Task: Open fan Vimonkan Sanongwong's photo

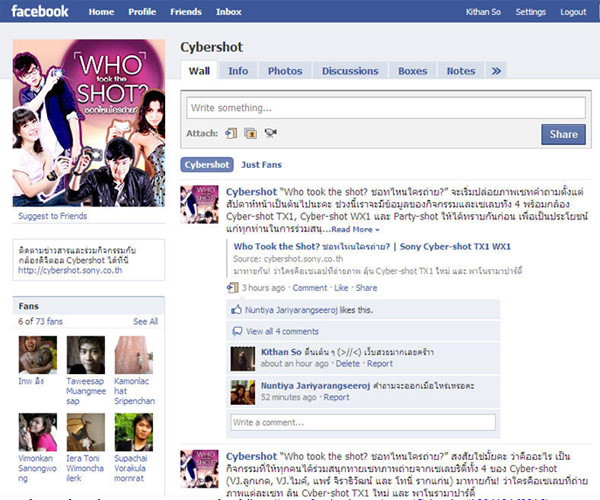Action: click(38, 432)
